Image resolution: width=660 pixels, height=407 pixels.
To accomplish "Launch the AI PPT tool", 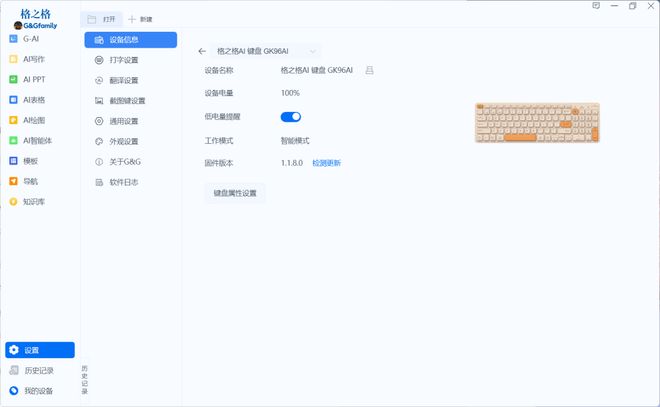I will (x=34, y=79).
